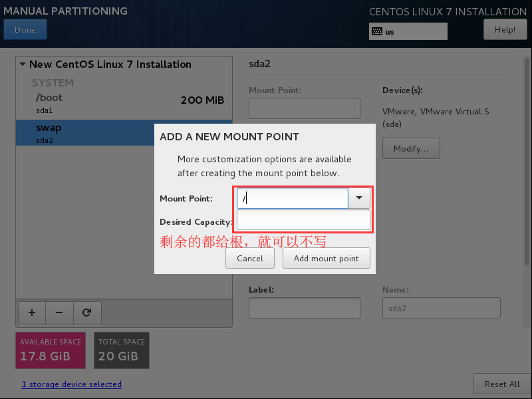The image size is (532, 399).
Task: Confirm with the Add mount point button
Action: [326, 258]
